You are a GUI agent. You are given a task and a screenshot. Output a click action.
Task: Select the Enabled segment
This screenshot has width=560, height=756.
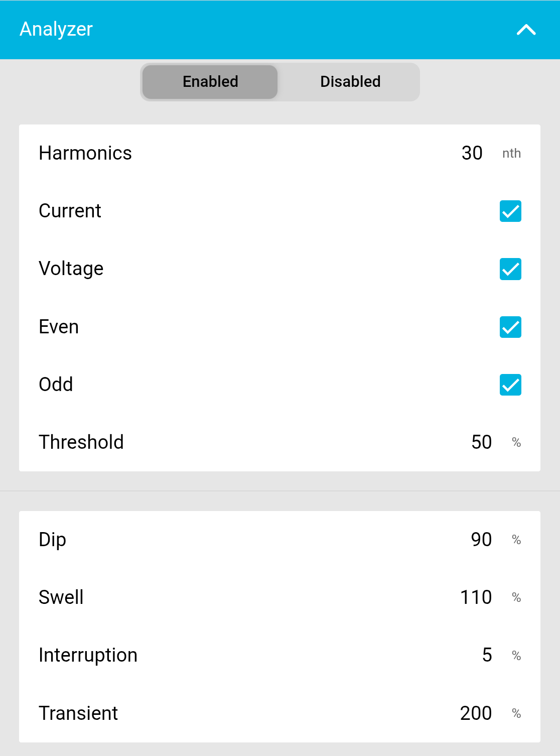[210, 82]
